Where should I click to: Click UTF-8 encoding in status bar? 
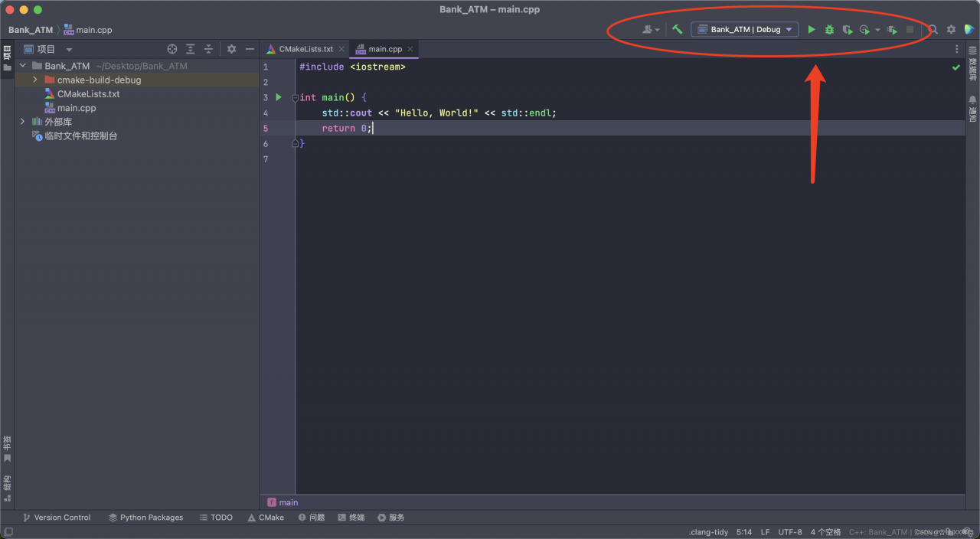790,532
